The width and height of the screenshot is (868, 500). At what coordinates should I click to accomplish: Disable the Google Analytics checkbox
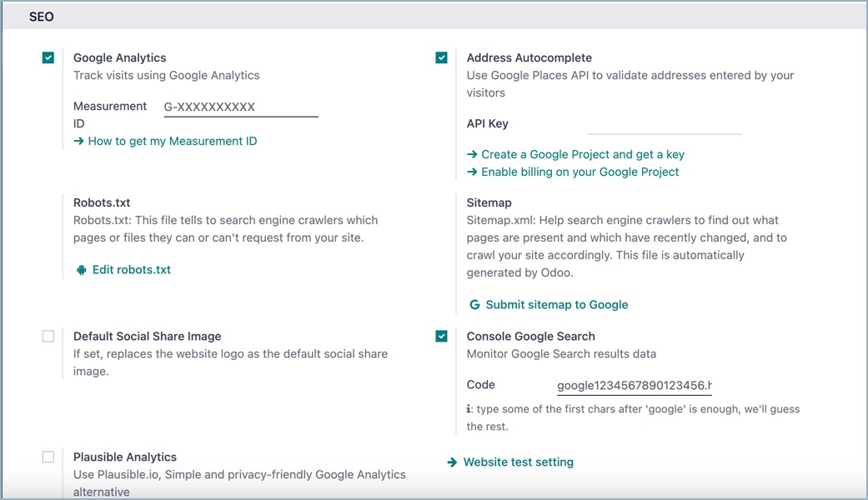48,57
